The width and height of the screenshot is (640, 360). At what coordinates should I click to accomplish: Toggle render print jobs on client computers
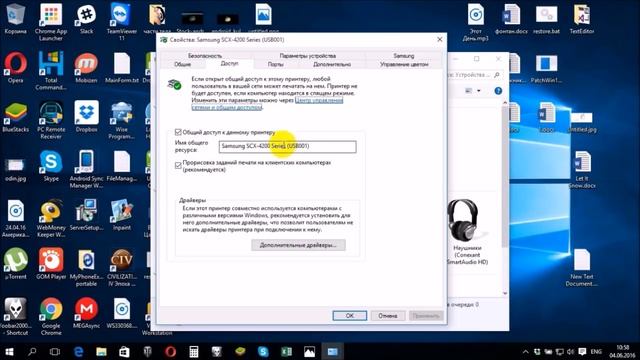click(178, 165)
